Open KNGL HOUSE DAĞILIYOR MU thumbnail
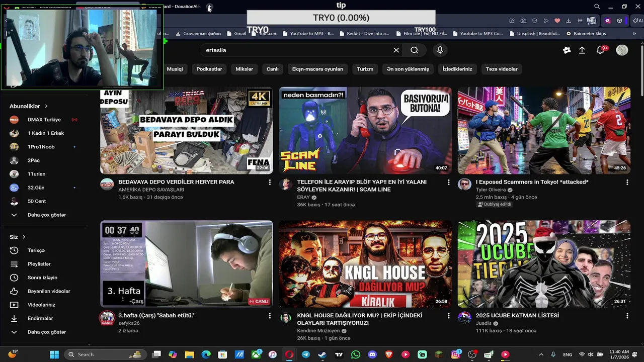 [x=365, y=264]
